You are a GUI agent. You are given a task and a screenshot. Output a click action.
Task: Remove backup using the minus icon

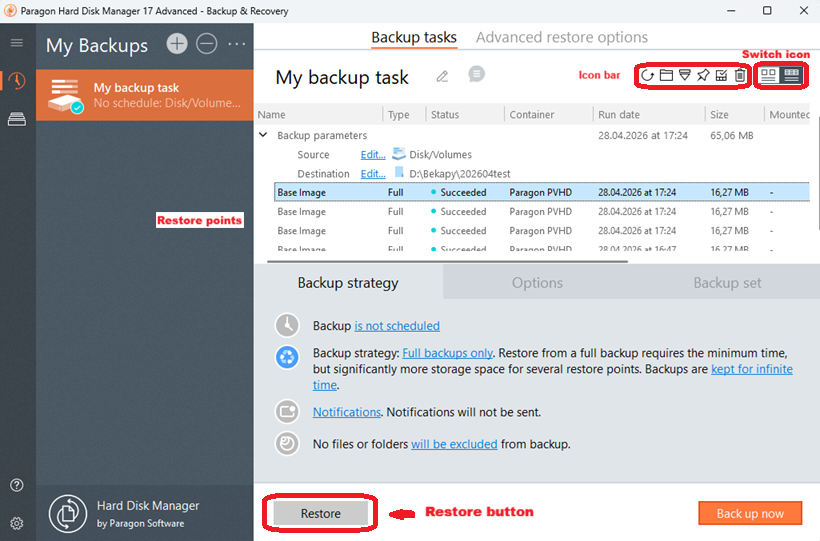point(207,43)
